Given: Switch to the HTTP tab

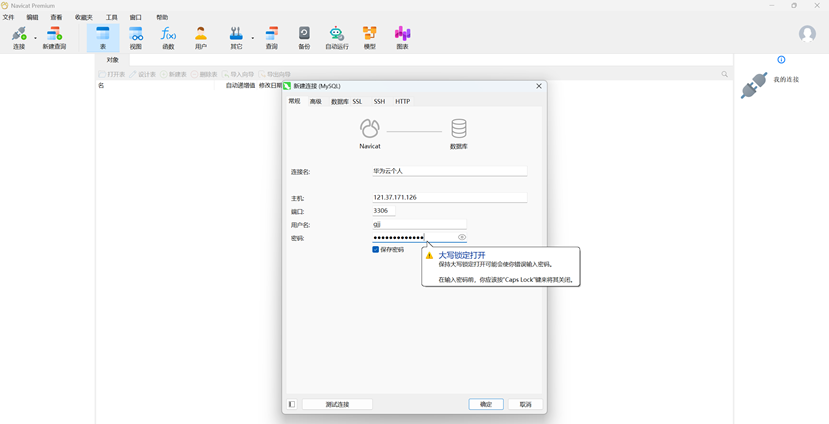Looking at the screenshot, I should [402, 102].
